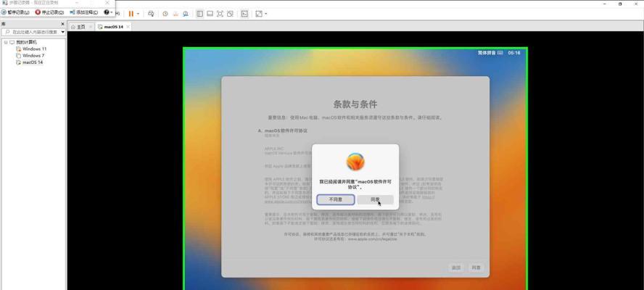
Task: Click 不同意 in the license dialog
Action: [336, 199]
